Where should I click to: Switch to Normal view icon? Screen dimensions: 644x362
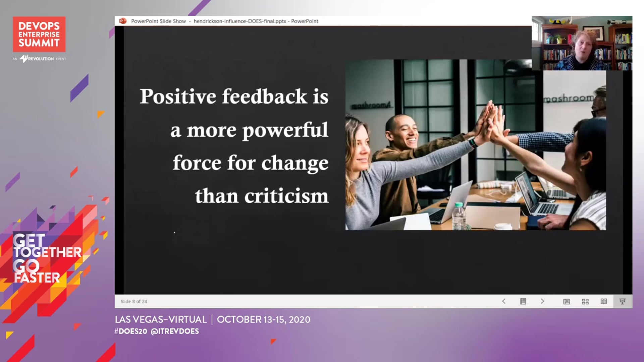567,301
